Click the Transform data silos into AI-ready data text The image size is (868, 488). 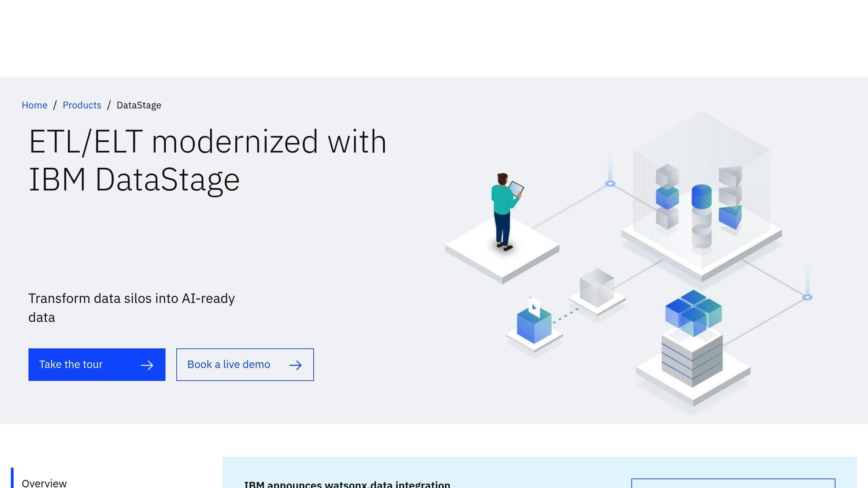131,308
